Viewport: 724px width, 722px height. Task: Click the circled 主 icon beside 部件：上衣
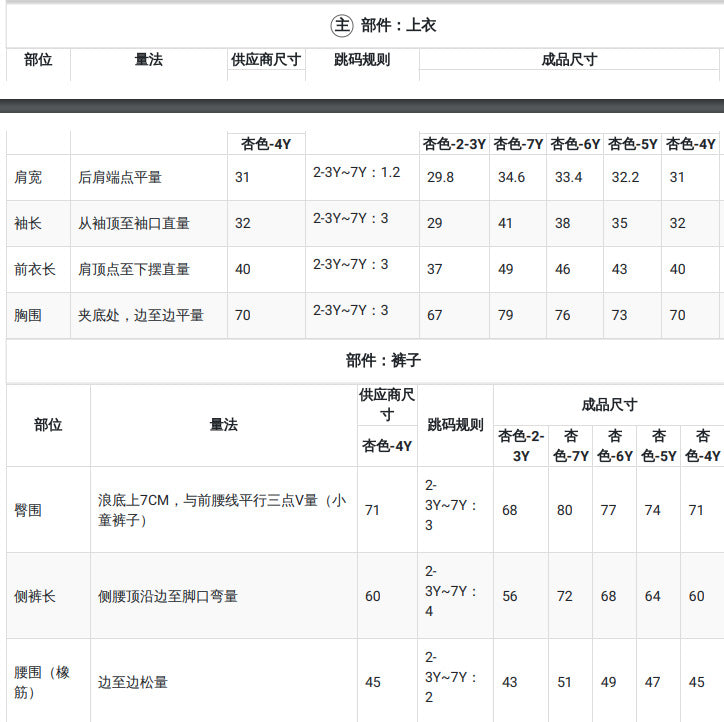342,25
